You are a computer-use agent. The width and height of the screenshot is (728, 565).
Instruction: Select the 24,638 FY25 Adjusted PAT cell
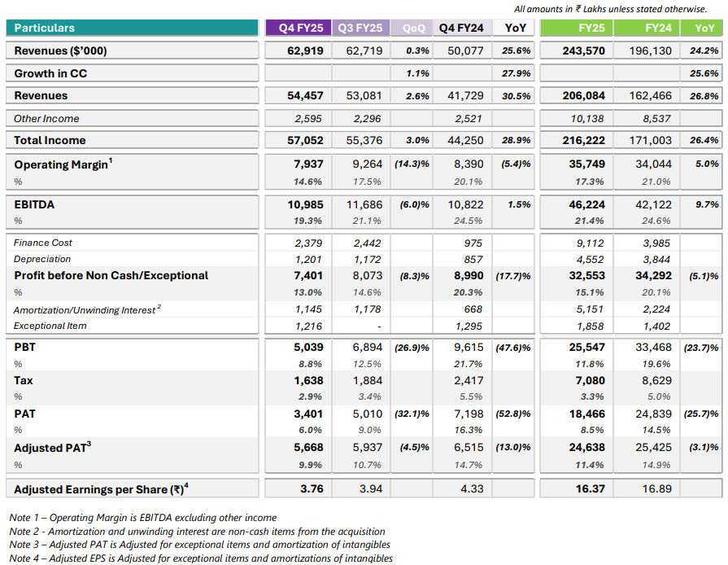(x=586, y=448)
